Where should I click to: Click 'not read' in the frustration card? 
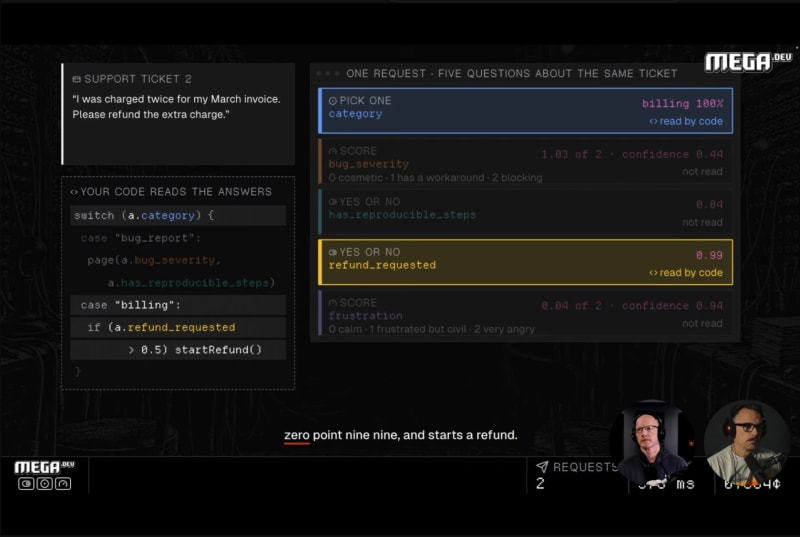coord(702,323)
